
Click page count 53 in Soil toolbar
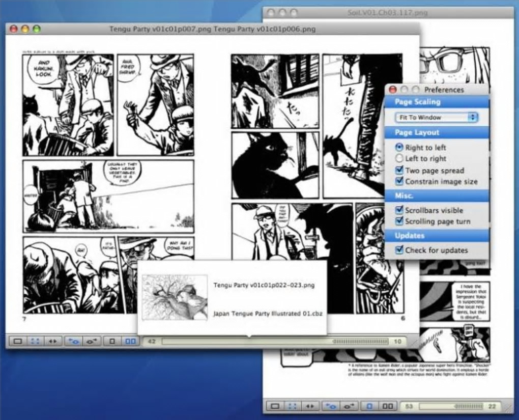point(409,406)
